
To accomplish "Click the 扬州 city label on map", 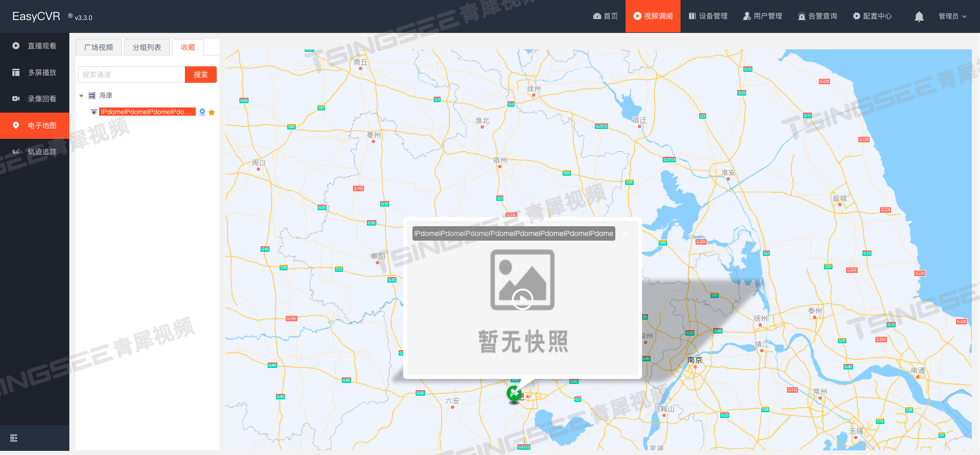I will [x=761, y=319].
